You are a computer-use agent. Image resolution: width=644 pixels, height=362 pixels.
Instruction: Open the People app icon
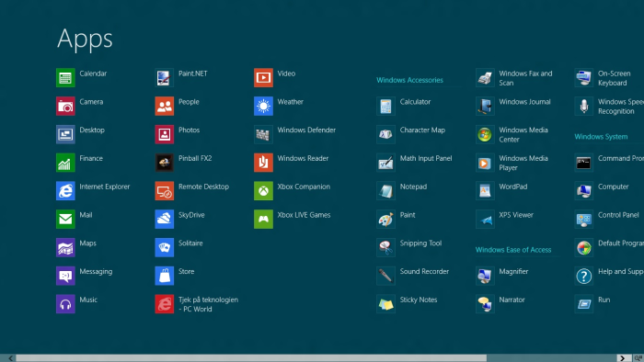(165, 107)
